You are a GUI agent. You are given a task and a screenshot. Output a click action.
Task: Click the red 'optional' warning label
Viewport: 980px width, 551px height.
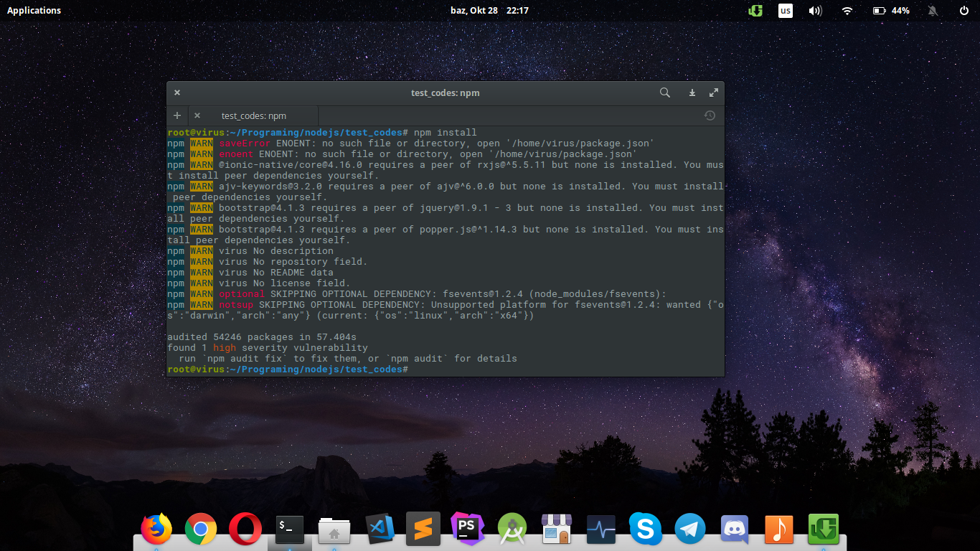[x=242, y=294]
